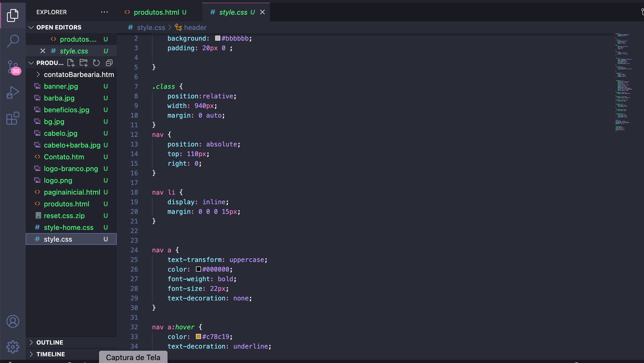This screenshot has width=644, height=363.
Task: Click the banner.jpg image file icon
Action: coord(37,86)
